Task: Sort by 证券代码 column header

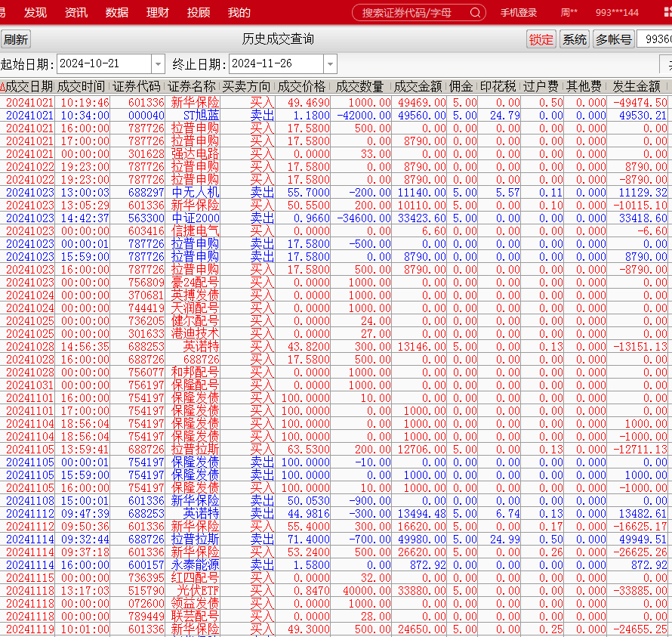Action: point(136,87)
